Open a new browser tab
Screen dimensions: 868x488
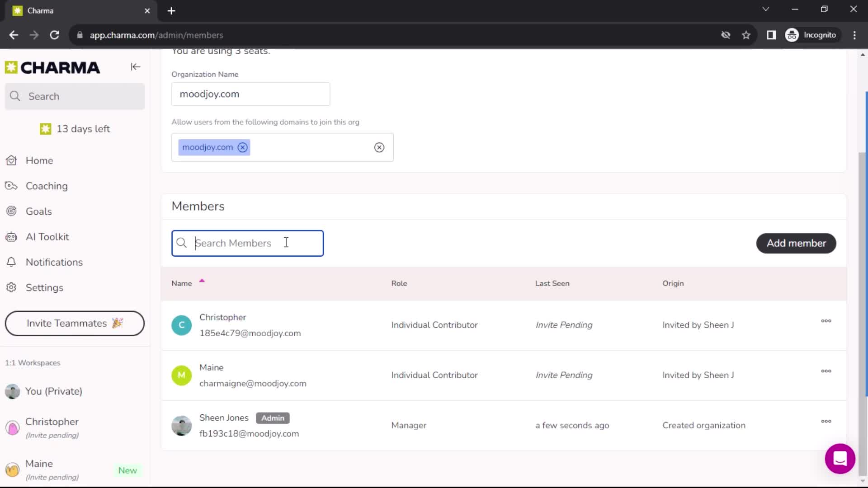(x=171, y=11)
